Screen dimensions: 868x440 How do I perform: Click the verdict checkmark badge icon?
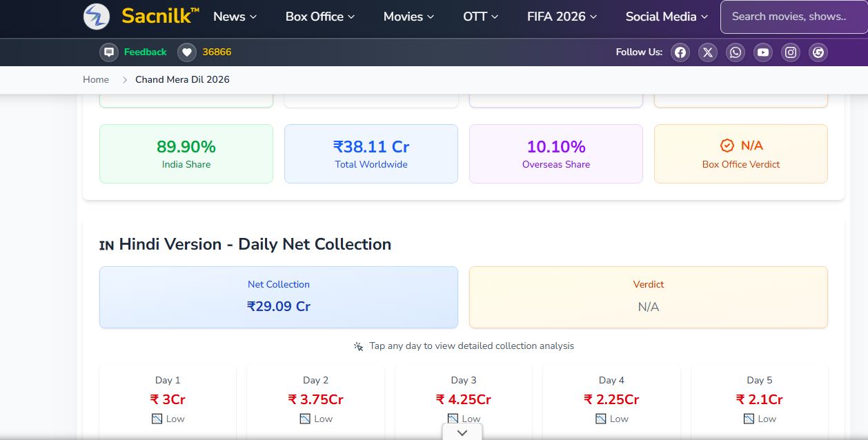tap(727, 146)
